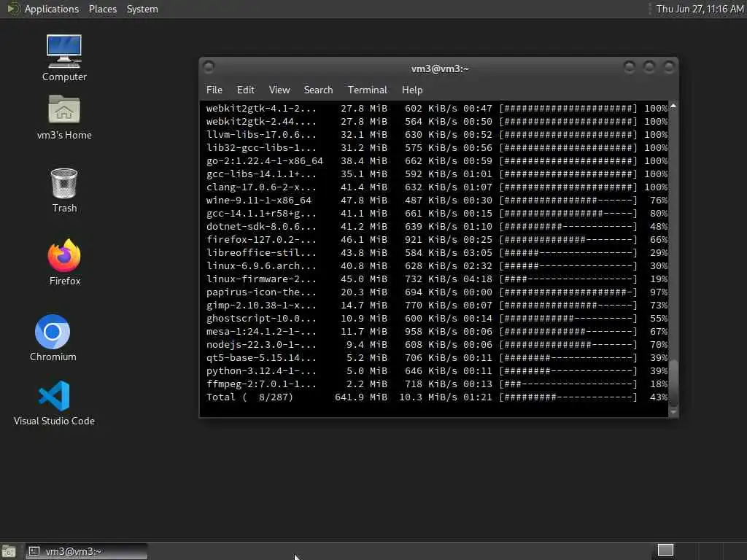Click the terminal scrollbar up arrow
The image size is (747, 560).
[x=673, y=106]
